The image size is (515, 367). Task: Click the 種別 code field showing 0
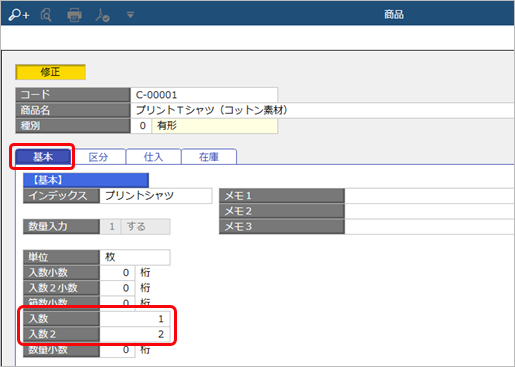click(141, 126)
